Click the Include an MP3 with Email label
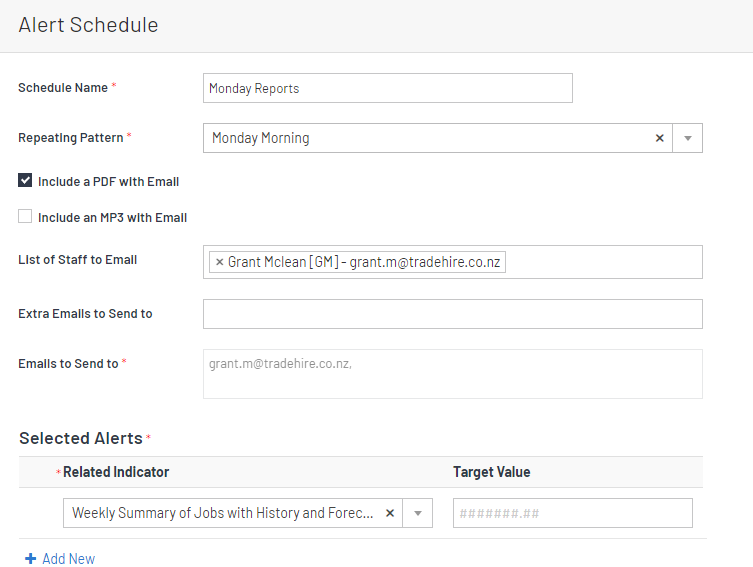 click(112, 217)
